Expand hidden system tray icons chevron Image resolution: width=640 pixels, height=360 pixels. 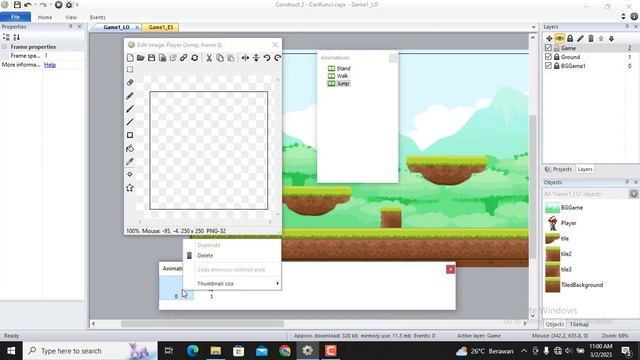click(x=524, y=351)
